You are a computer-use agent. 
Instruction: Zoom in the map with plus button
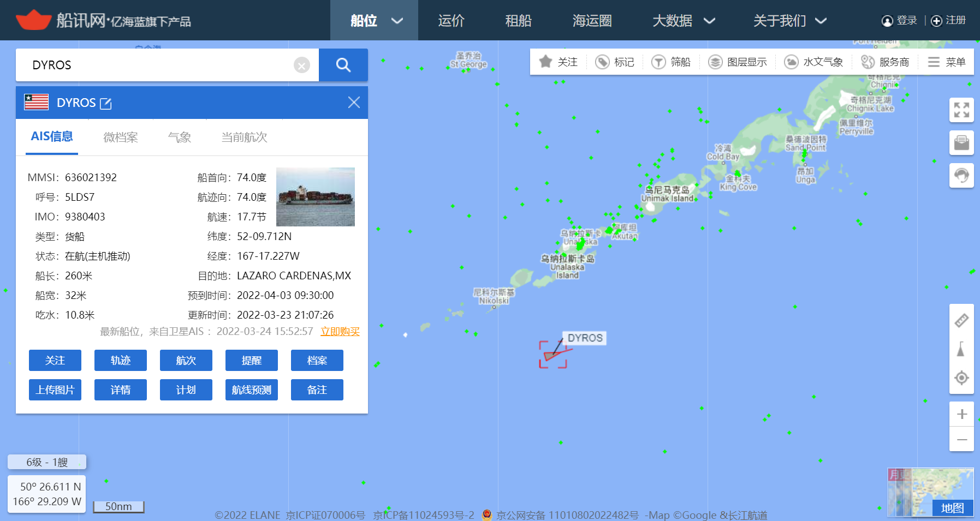(x=961, y=414)
